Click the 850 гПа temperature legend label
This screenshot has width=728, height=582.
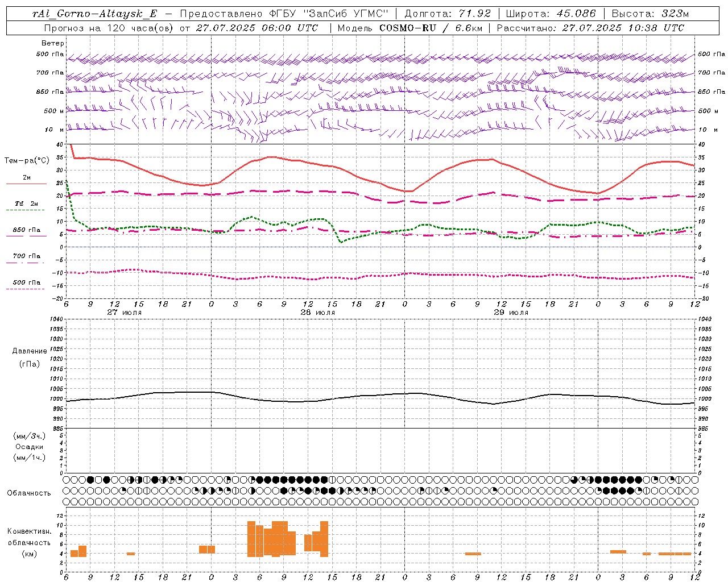coord(27,230)
